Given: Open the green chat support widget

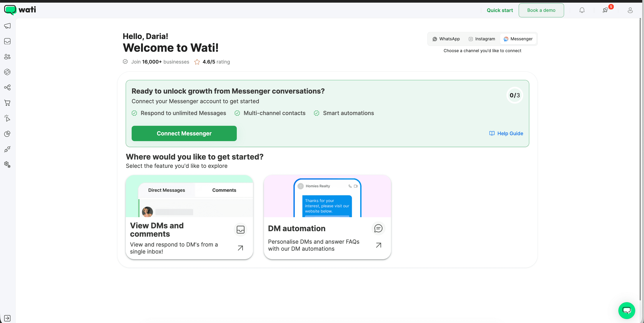Looking at the screenshot, I should click(x=626, y=311).
